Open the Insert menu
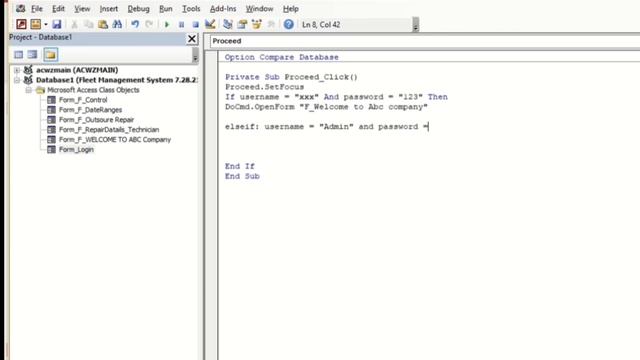 (x=109, y=9)
